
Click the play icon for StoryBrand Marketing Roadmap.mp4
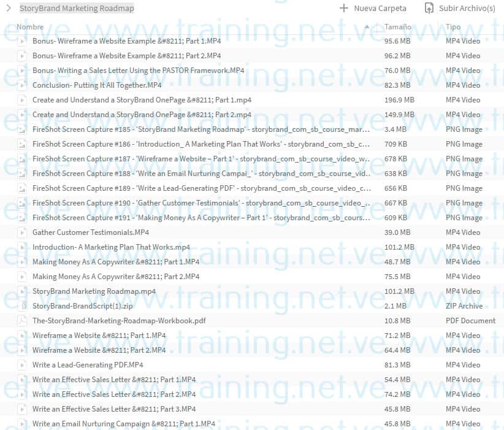pyautogui.click(x=23, y=291)
